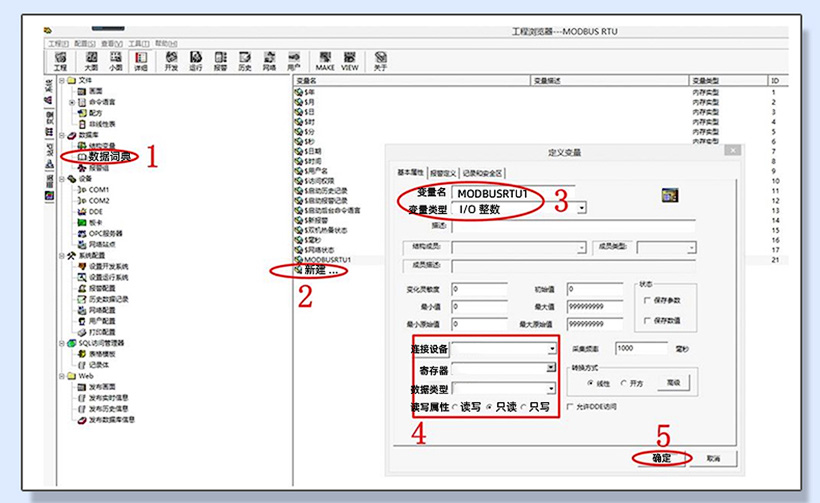The width and height of the screenshot is (820, 503).
Task: Click the 关于 (About) toolbar icon
Action: click(380, 60)
